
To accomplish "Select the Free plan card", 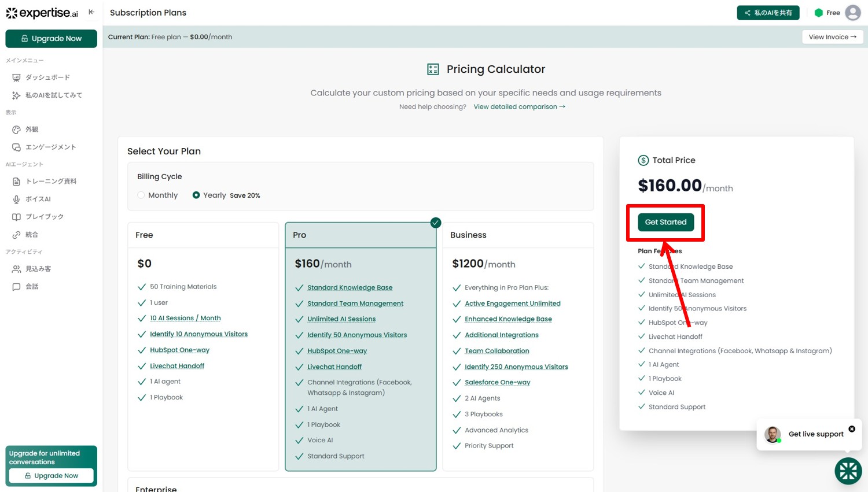I will pyautogui.click(x=203, y=235).
